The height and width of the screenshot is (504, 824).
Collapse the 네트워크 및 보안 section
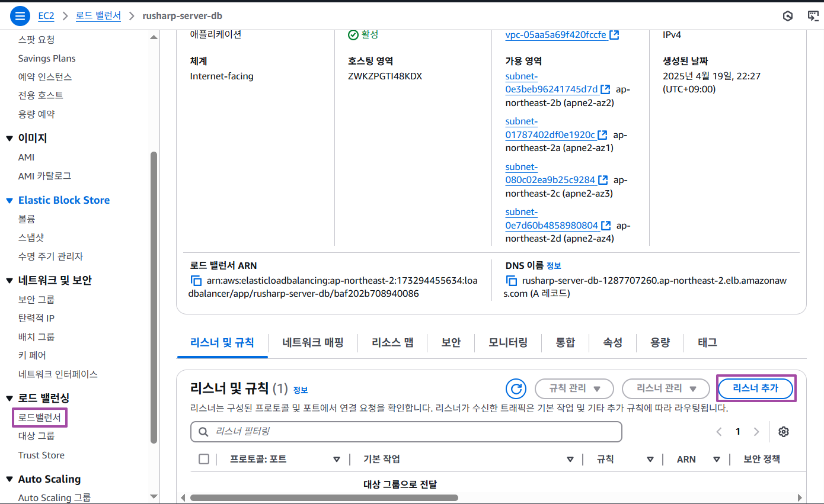[x=9, y=281]
